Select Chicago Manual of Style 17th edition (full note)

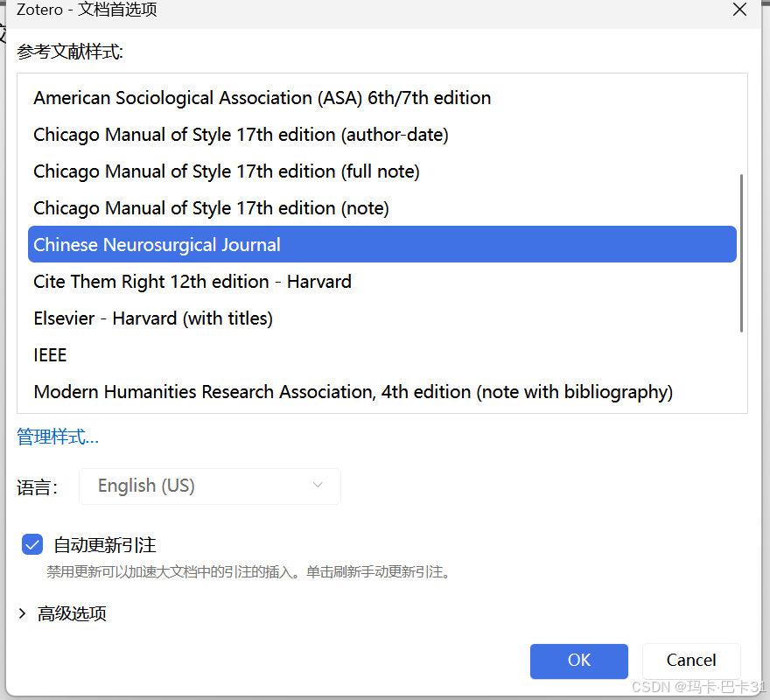382,171
